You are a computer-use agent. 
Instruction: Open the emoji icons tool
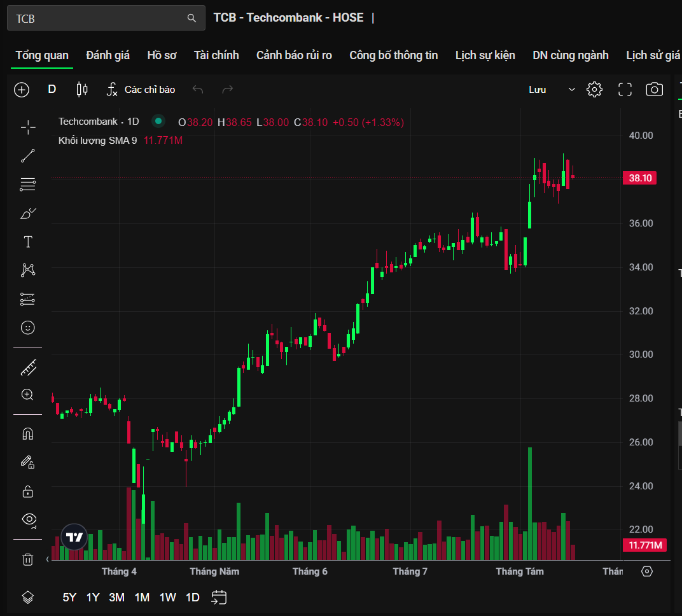pyautogui.click(x=28, y=328)
